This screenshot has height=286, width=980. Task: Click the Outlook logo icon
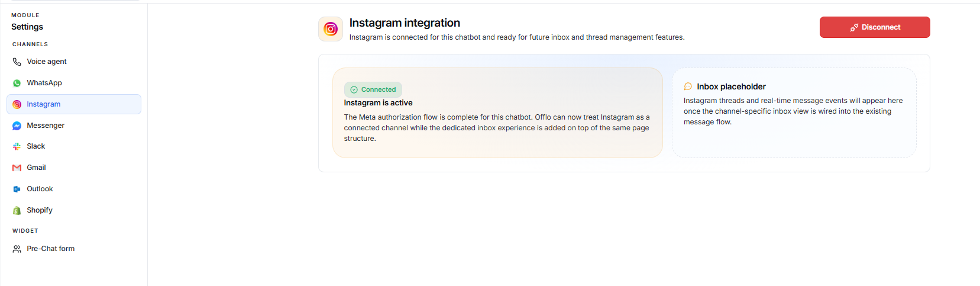point(17,189)
